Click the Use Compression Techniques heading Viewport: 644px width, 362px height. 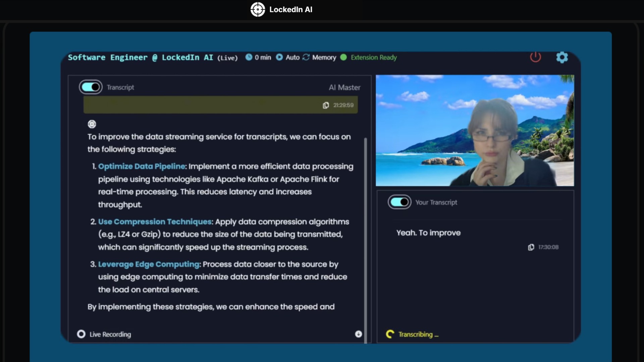click(x=155, y=222)
